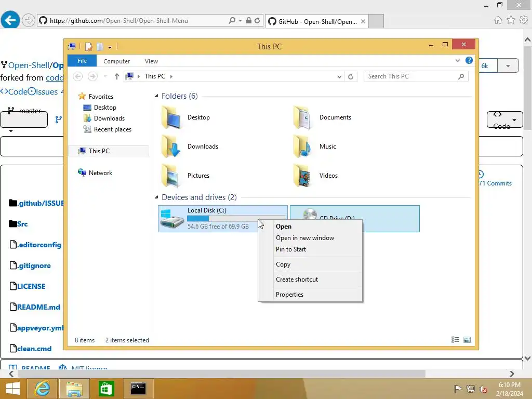
Task: Open Command Prompt from the taskbar
Action: [138, 389]
